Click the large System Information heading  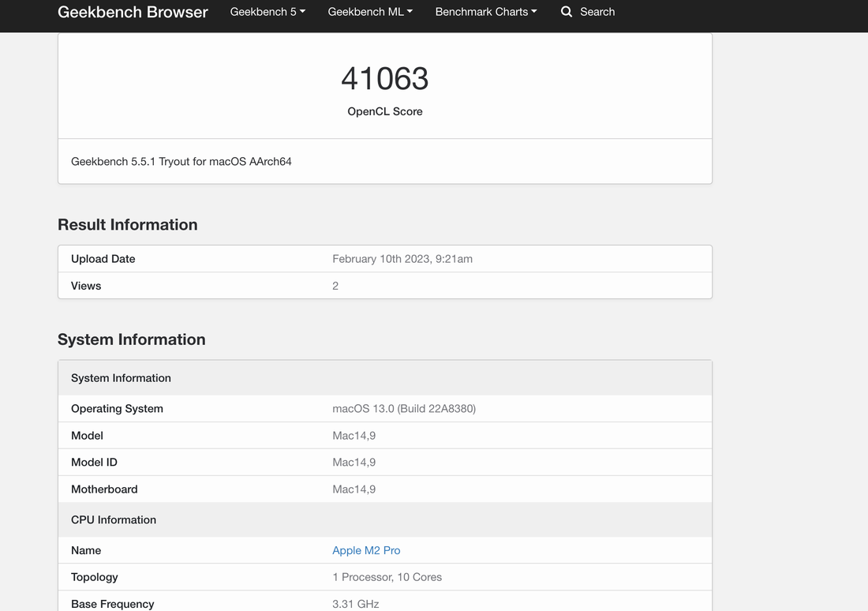132,339
